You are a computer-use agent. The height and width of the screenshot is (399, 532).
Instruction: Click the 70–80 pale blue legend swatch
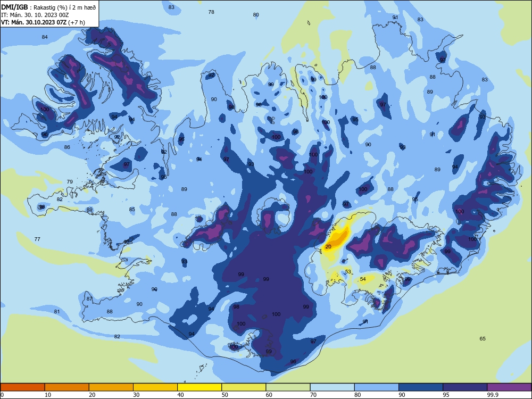coord(332,387)
